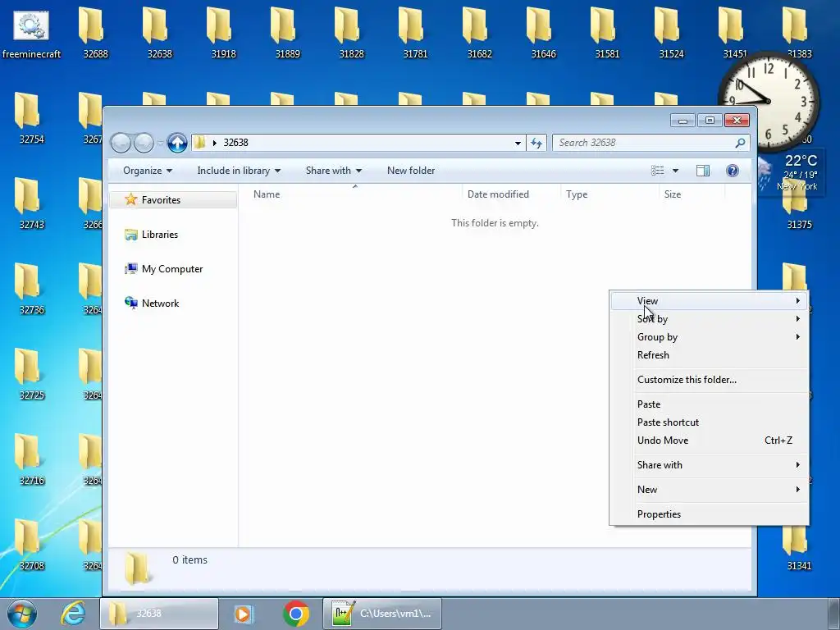Sort by the Size column header
840x630 pixels.
(692, 194)
